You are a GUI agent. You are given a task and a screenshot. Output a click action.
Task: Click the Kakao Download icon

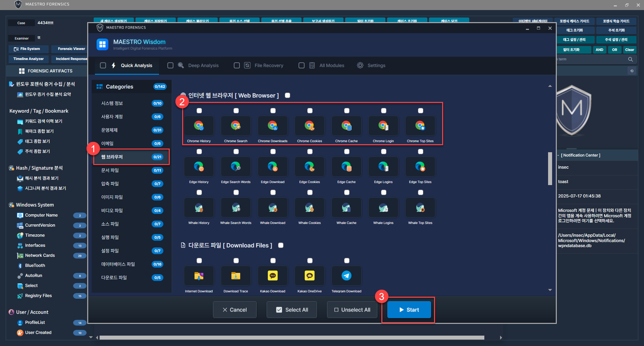click(x=272, y=276)
